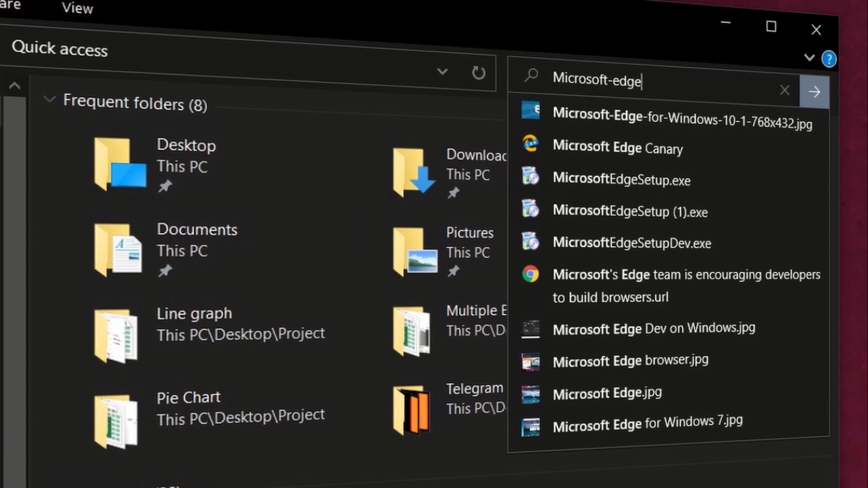Click the magnifier icon in the search box
The width and height of the screenshot is (868, 488).
click(x=531, y=76)
